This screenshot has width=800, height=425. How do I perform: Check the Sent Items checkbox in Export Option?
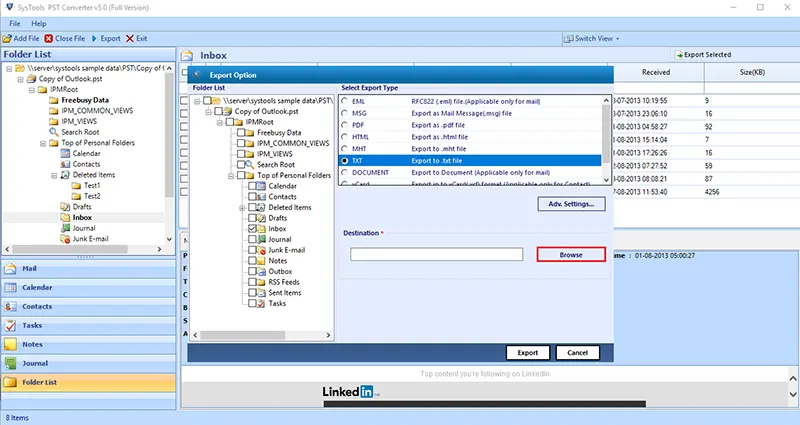click(x=252, y=292)
